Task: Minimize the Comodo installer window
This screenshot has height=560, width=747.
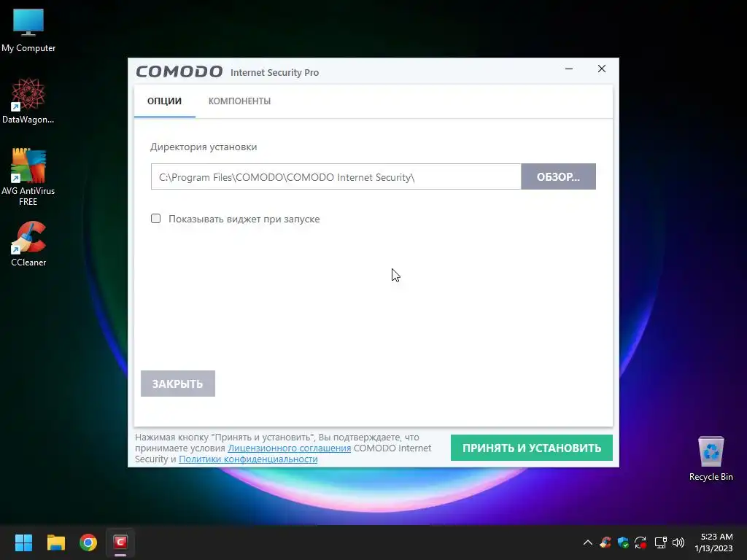Action: [569, 69]
